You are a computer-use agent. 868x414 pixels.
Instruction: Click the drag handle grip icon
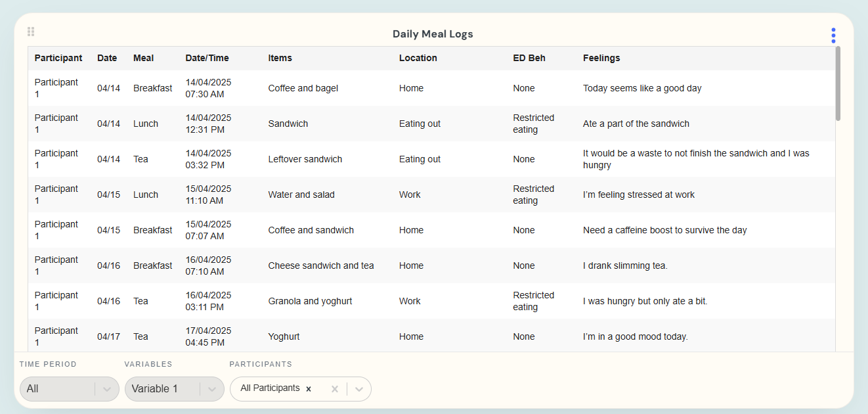click(31, 32)
